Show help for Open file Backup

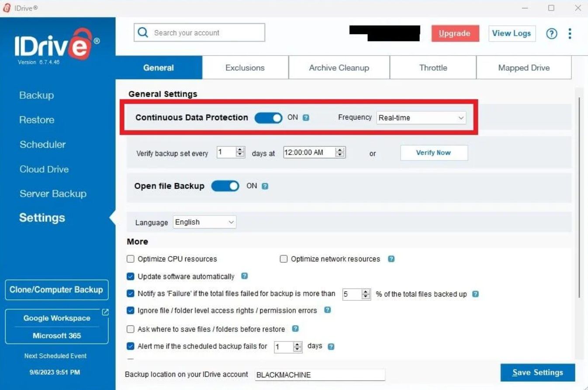265,186
